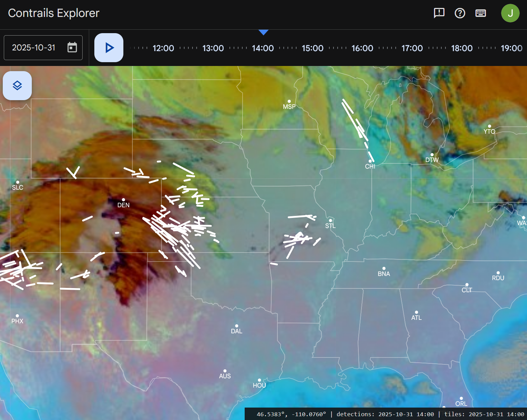The height and width of the screenshot is (420, 527).
Task: Jump timeline to 19:00
Action: 511,48
